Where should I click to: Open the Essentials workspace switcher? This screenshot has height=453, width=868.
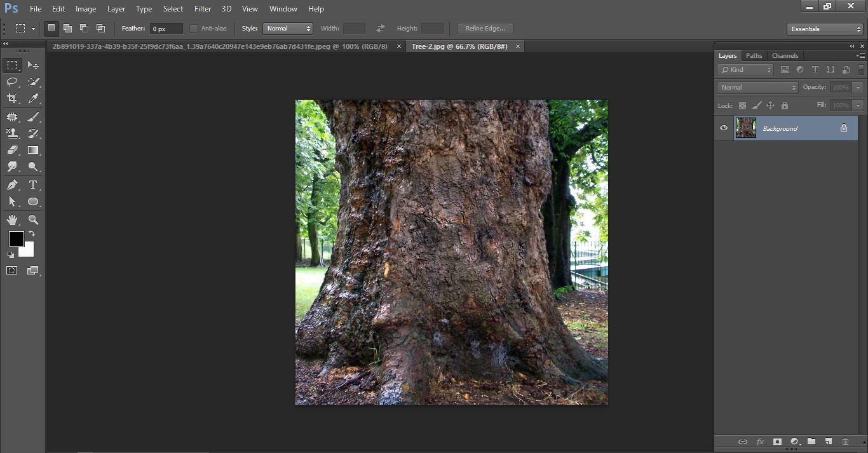coord(824,29)
